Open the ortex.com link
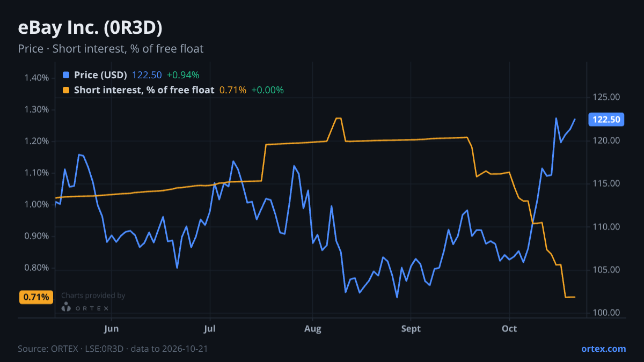The height and width of the screenshot is (362, 644). [x=603, y=349]
